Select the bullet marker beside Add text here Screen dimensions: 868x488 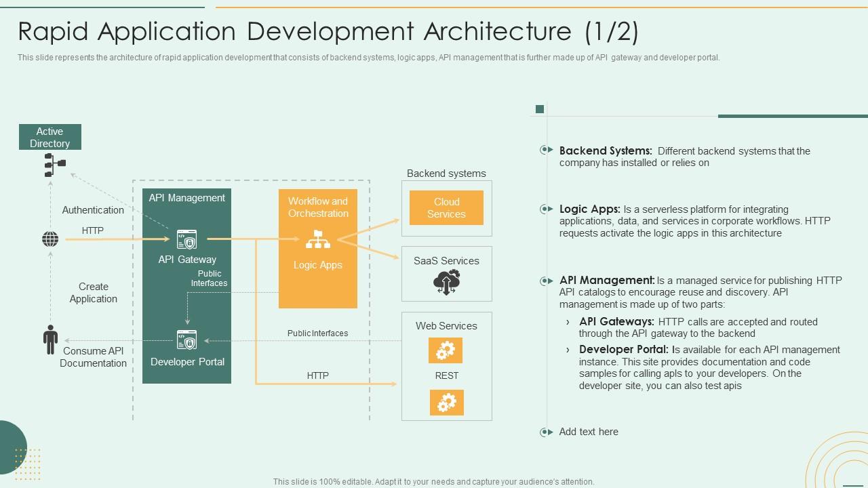pyautogui.click(x=546, y=432)
